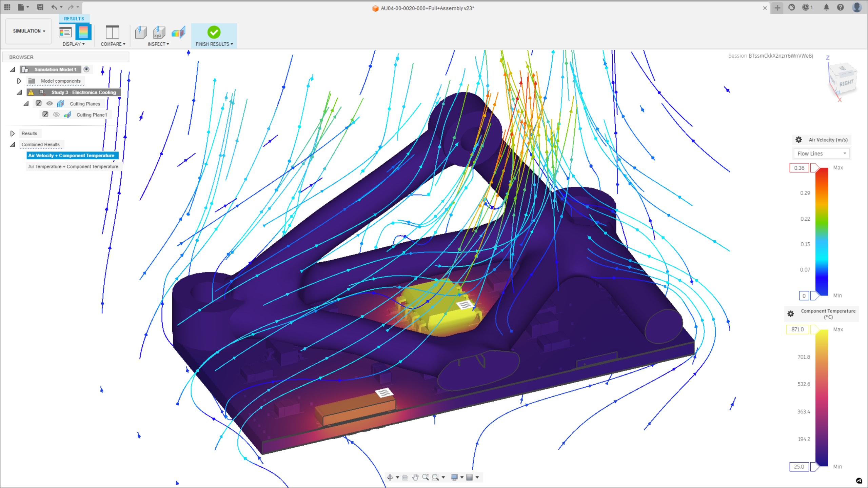Open the Compare split-view icon

(x=112, y=33)
